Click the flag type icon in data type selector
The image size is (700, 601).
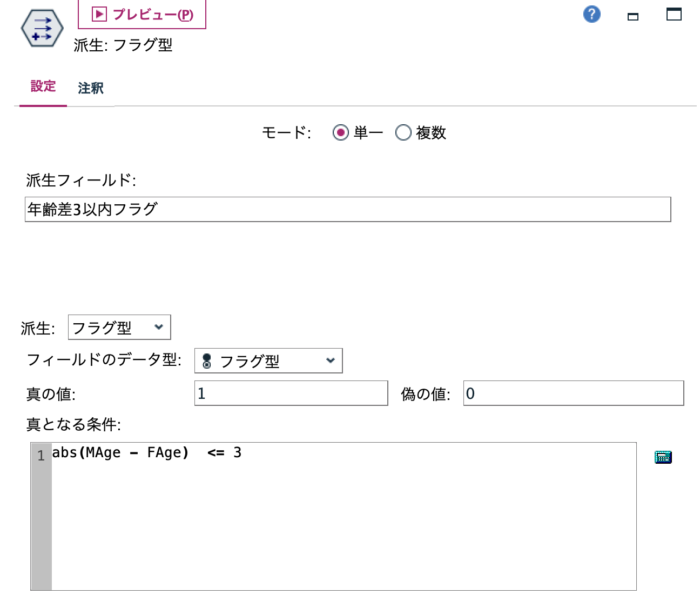207,360
